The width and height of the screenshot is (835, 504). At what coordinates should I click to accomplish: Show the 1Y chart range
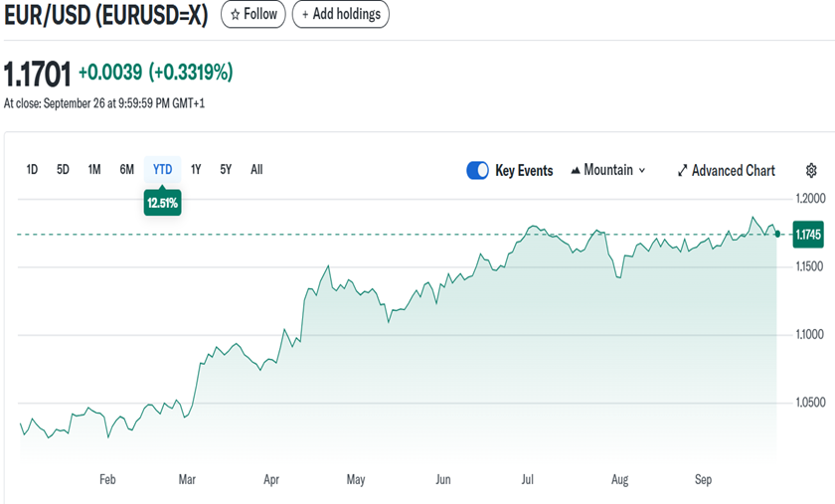[x=196, y=170]
